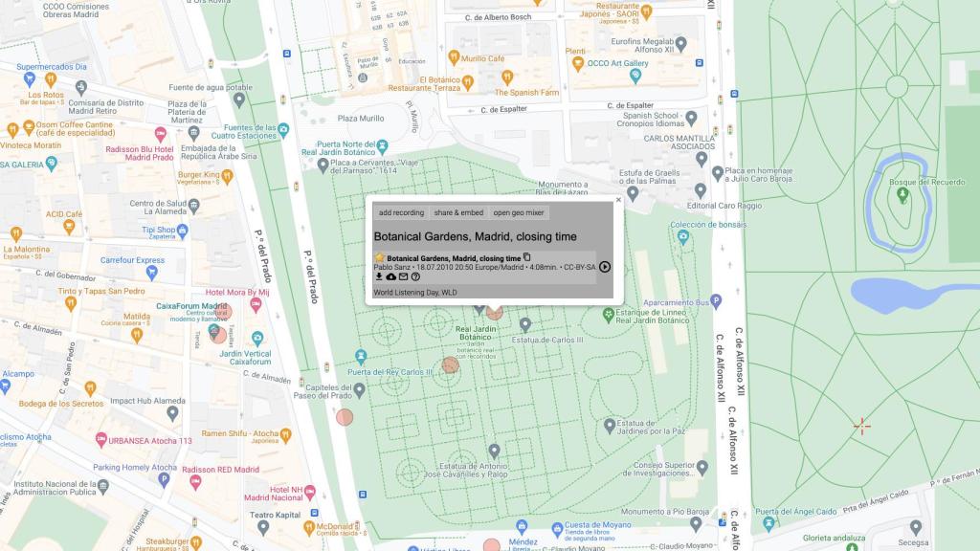Click the yellow star icon in popup
The image size is (980, 551).
[379, 257]
